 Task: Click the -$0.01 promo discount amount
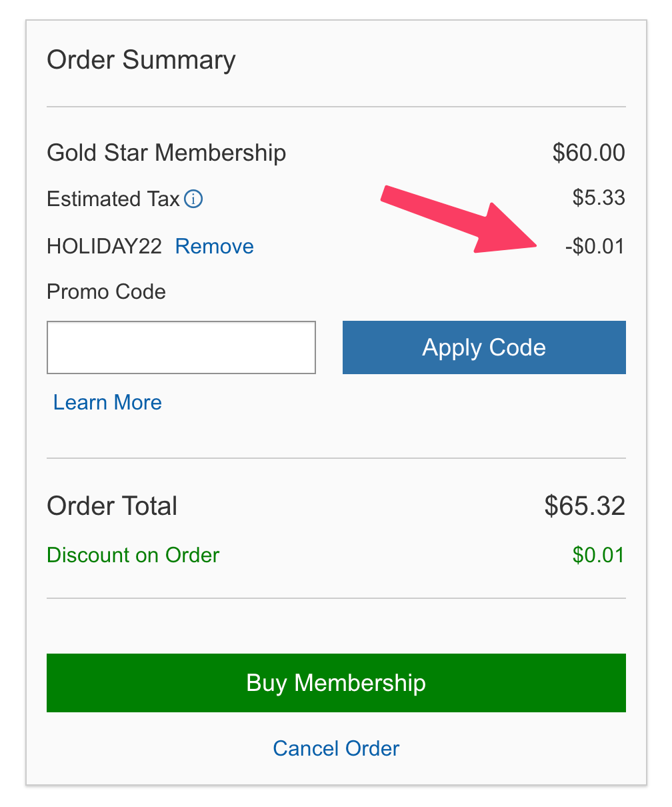595,247
